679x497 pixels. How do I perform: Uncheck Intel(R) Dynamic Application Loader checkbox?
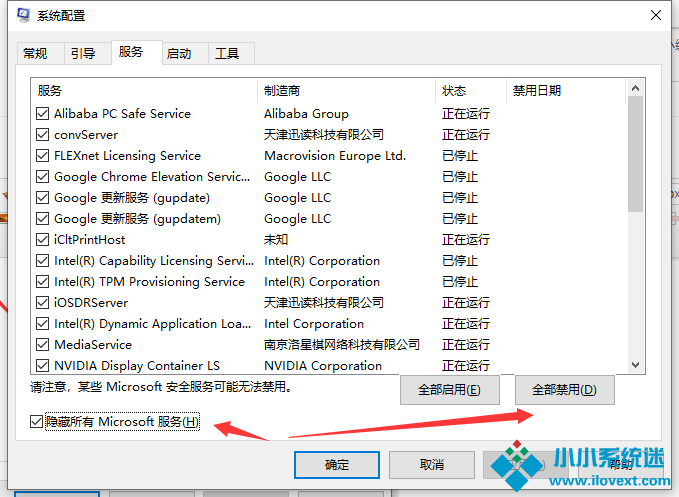click(42, 323)
